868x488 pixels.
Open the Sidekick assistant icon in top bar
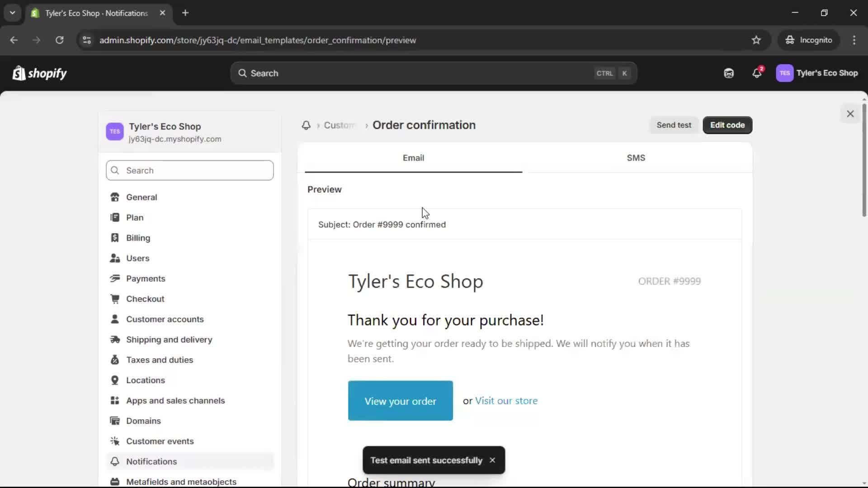[x=729, y=73]
